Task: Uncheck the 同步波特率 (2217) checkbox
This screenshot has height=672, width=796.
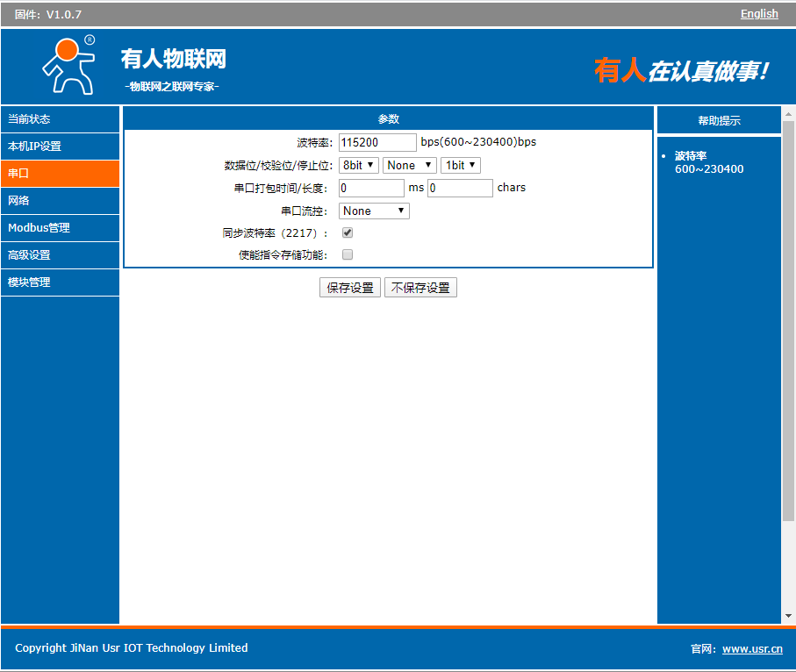Action: 348,233
